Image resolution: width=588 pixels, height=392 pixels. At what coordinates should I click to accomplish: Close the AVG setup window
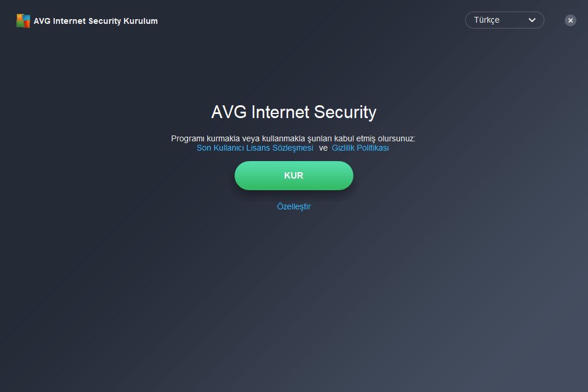click(x=571, y=20)
